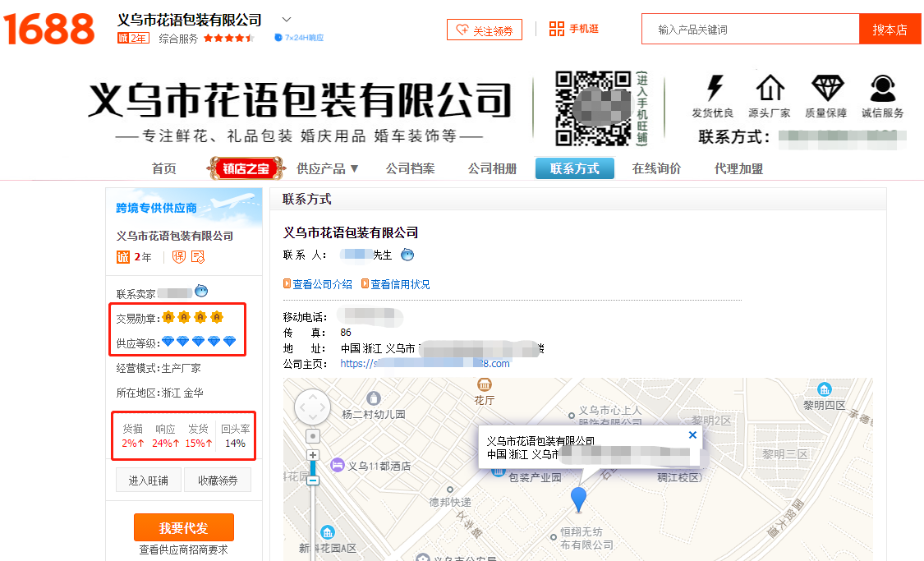The image size is (924, 561).
Task: Click the Wangwang icon next to 先生
Action: [x=407, y=255]
